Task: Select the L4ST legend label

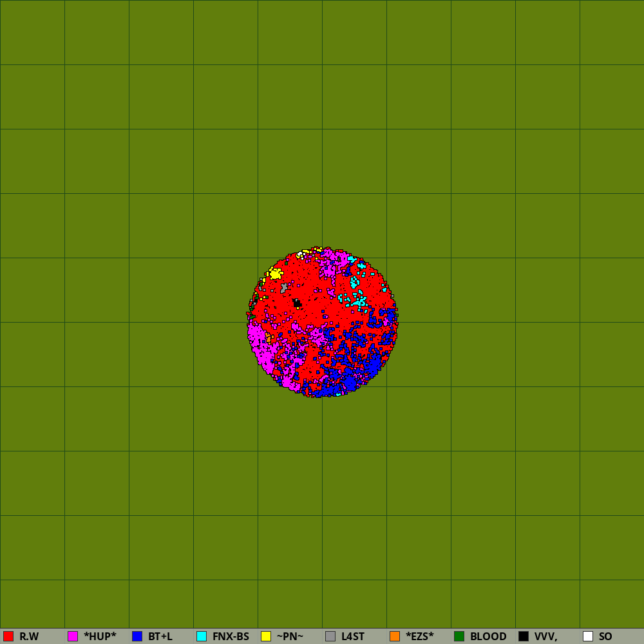Action: 353,636
